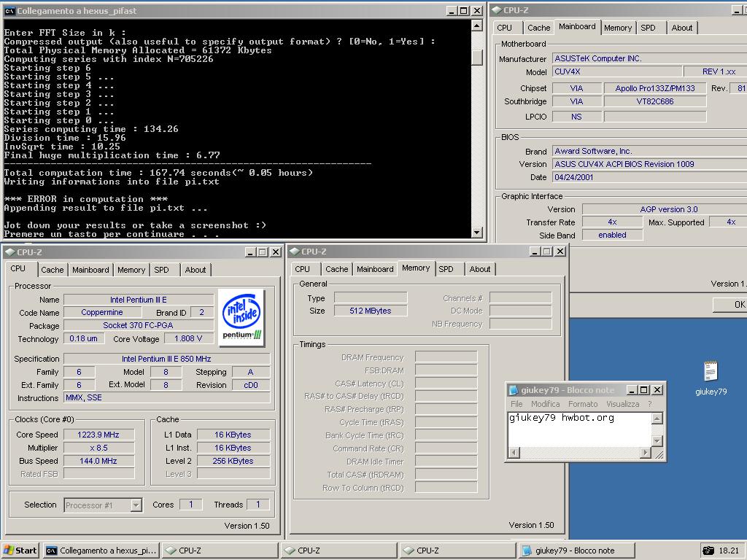Activate giukey79 Blocco note taskbar button
Viewport: 747px width, 560px height.
tap(577, 551)
